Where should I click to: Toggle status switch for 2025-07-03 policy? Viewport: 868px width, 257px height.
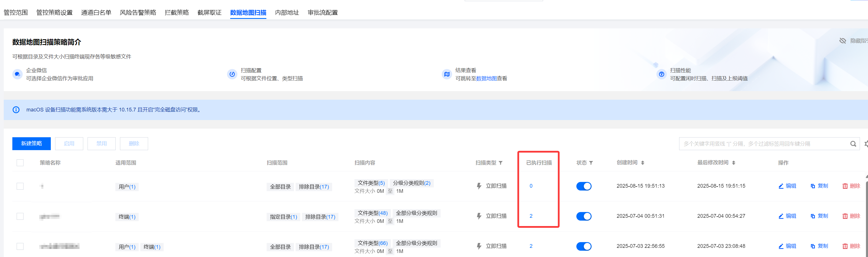pos(584,247)
